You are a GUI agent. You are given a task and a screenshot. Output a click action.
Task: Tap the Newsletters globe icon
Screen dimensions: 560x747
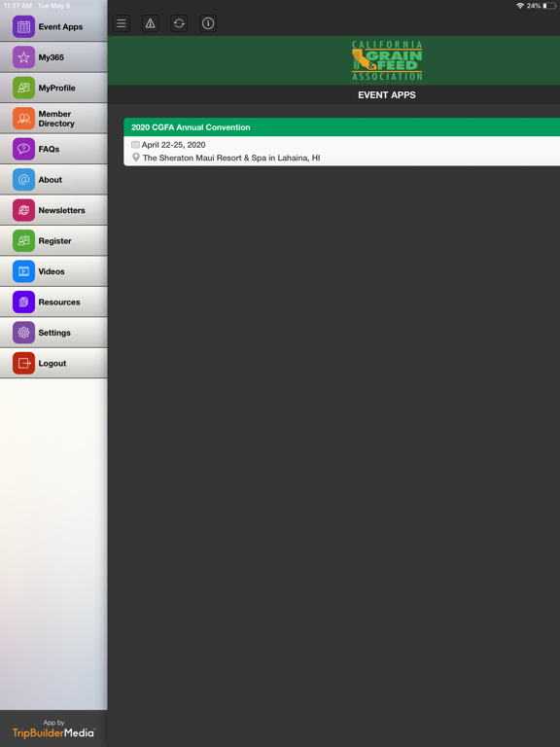pyautogui.click(x=23, y=210)
